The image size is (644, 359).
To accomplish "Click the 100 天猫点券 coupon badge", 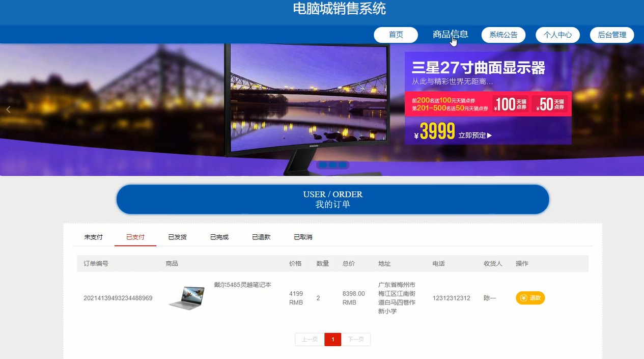I will click(x=511, y=104).
